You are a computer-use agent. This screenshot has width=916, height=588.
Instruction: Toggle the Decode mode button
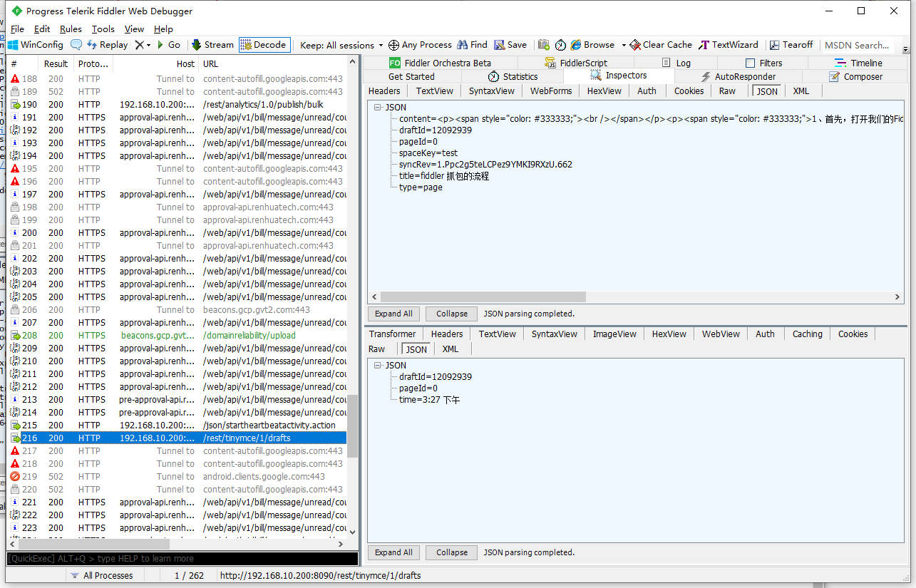click(x=264, y=44)
